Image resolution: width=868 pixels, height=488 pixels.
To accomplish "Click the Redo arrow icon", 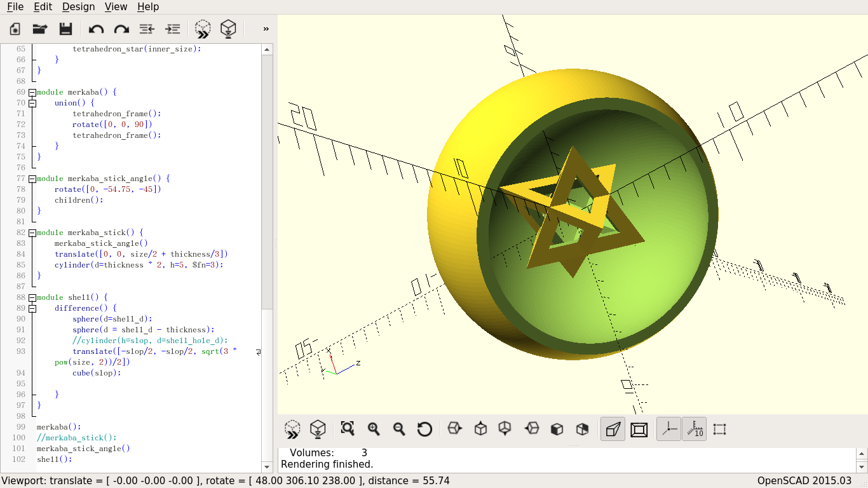I will click(x=121, y=29).
